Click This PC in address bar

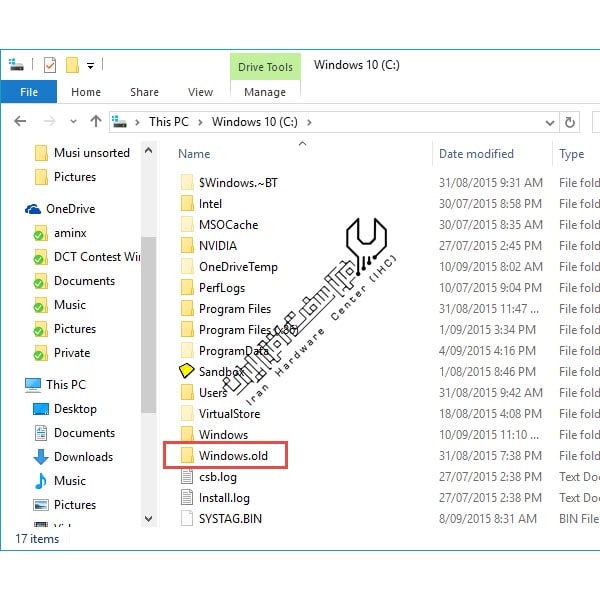(169, 122)
